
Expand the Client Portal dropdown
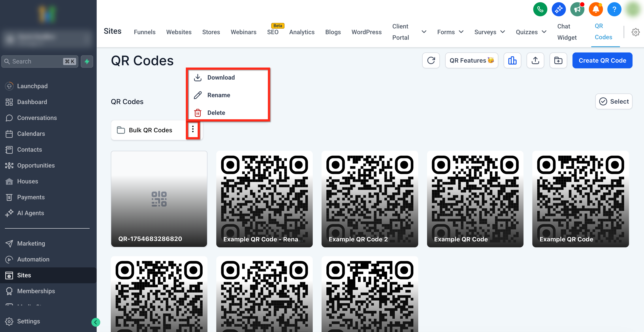[424, 32]
